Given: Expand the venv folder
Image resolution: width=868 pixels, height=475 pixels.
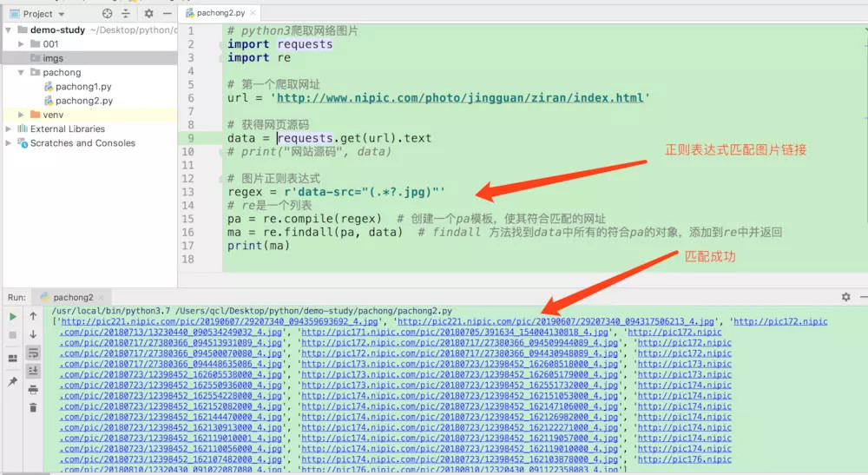Looking at the screenshot, I should coord(21,115).
